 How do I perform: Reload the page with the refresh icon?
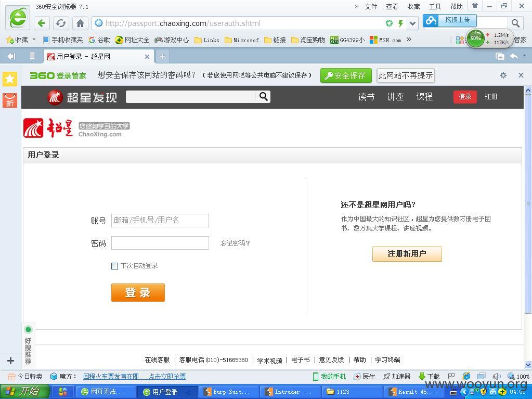(61, 23)
